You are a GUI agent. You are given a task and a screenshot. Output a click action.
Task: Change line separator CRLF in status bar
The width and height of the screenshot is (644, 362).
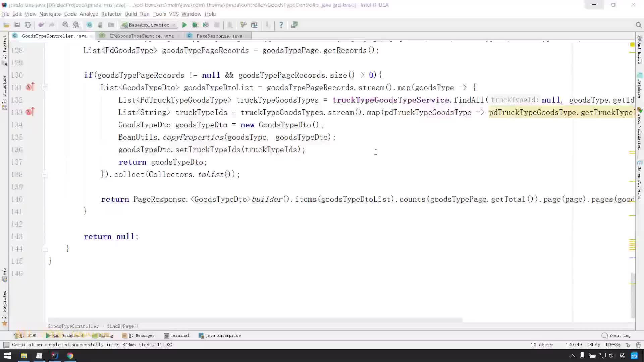pyautogui.click(x=593, y=345)
